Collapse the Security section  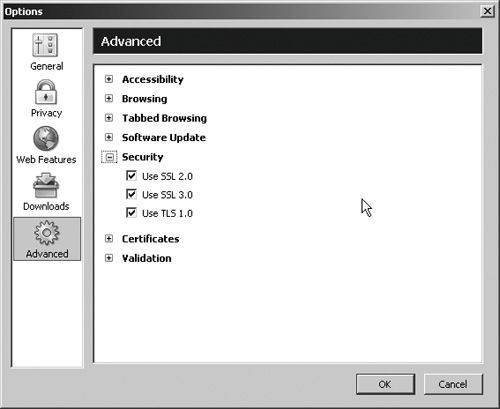coord(109,157)
